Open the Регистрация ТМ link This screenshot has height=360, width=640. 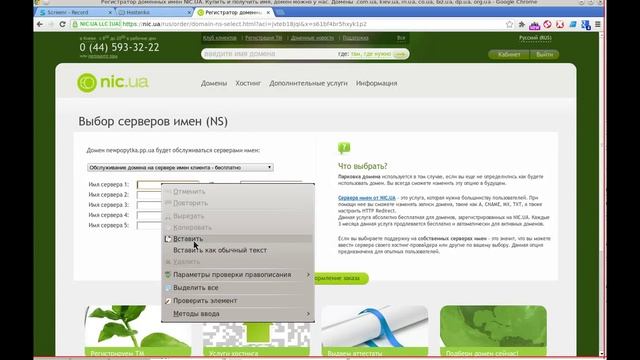click(263, 38)
